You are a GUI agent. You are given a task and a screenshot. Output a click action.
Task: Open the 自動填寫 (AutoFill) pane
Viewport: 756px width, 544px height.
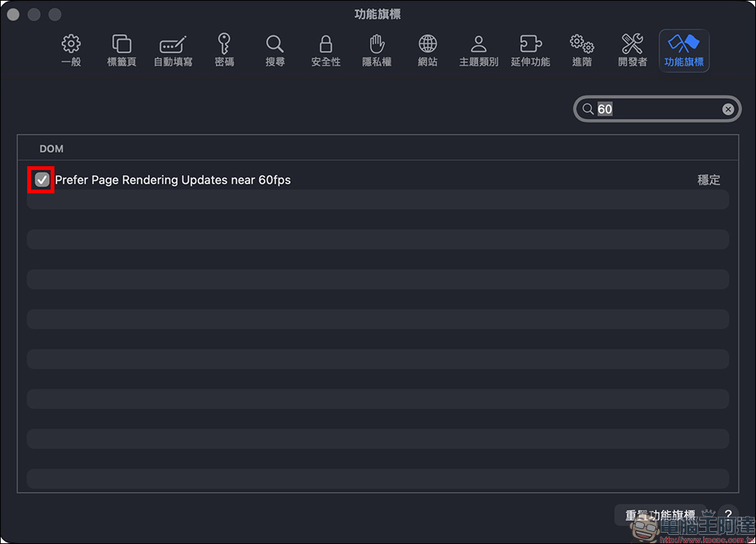coord(173,51)
